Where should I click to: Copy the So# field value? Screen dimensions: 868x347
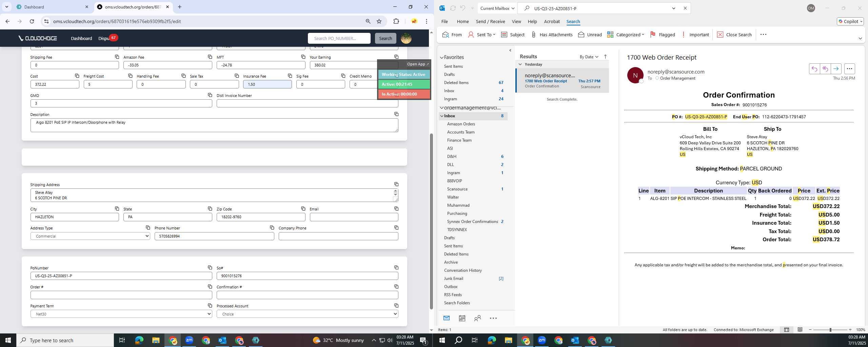396,267
